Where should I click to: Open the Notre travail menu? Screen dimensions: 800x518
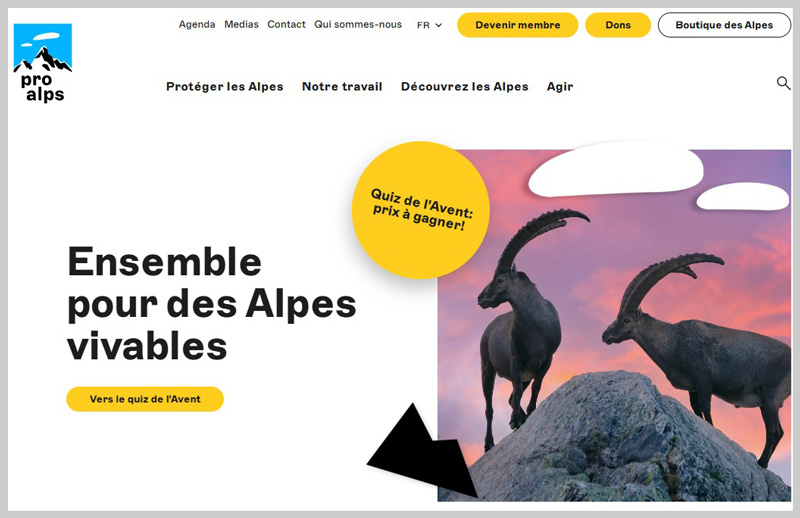(x=342, y=87)
